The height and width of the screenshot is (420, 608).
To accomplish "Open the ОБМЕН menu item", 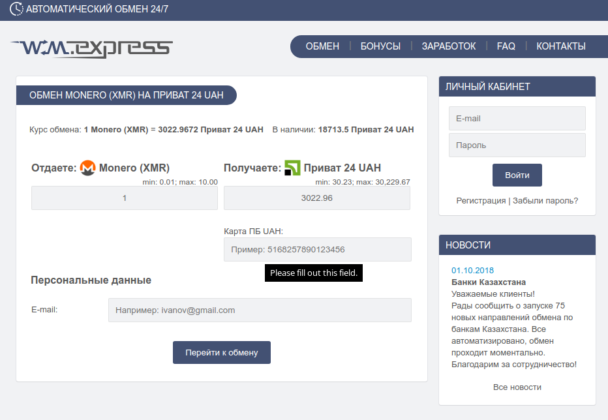I will pos(322,47).
